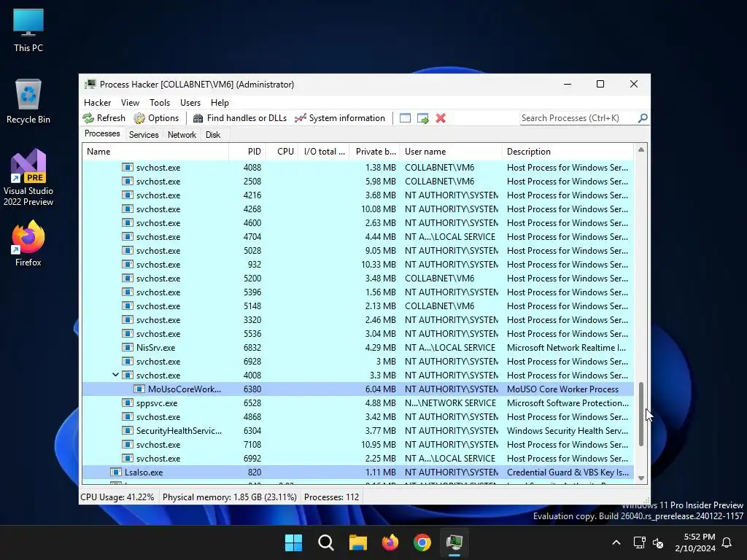Click the icon of svchost.exe PID 4088
The width and height of the screenshot is (747, 560).
(127, 168)
